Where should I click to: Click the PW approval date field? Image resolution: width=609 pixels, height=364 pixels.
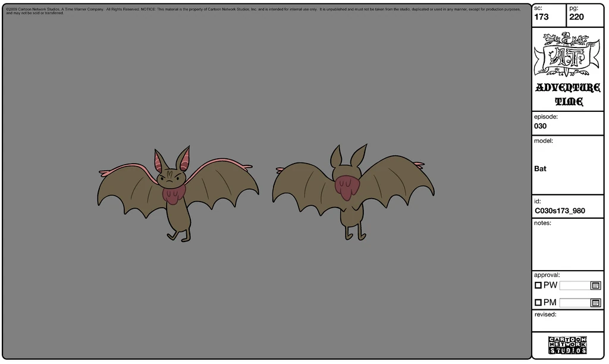point(575,285)
